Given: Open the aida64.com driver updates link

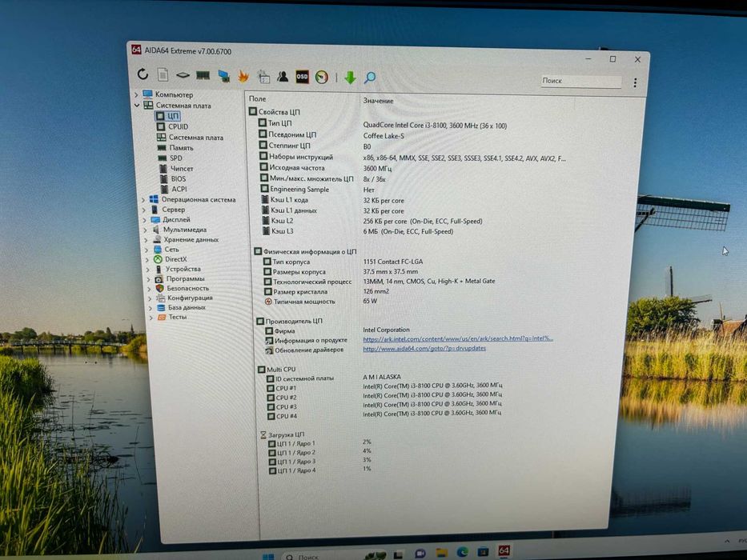Looking at the screenshot, I should (x=424, y=348).
